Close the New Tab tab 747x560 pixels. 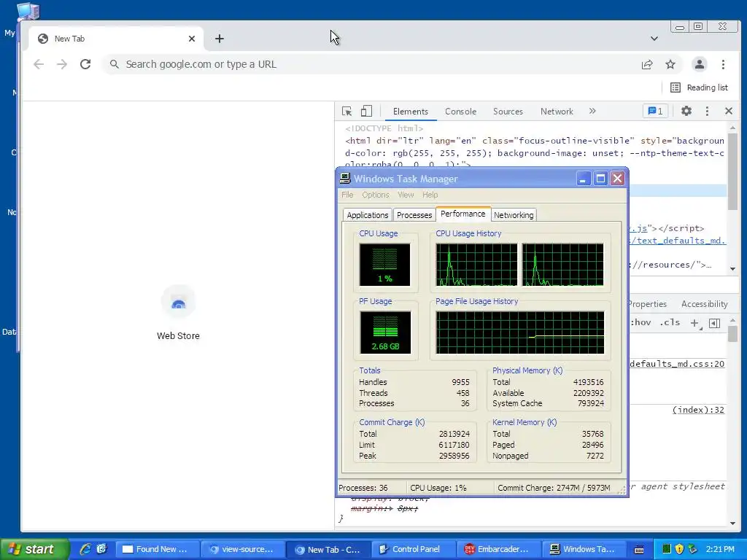coord(192,39)
